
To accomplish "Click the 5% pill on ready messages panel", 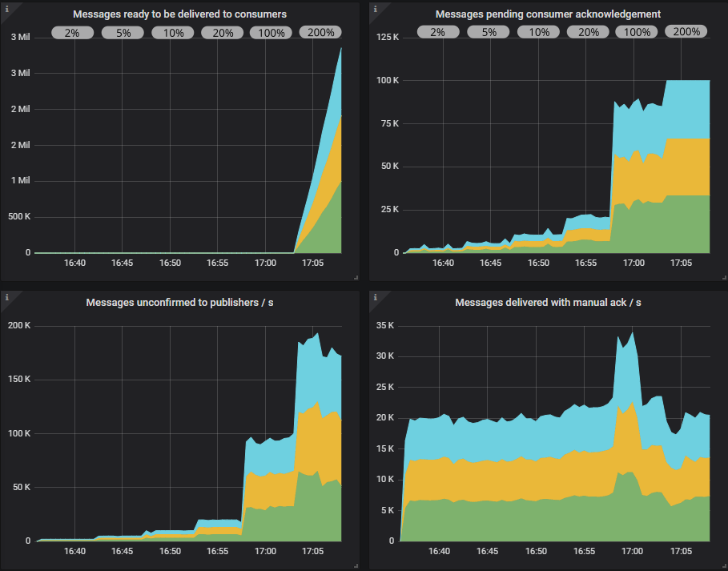I will click(122, 32).
